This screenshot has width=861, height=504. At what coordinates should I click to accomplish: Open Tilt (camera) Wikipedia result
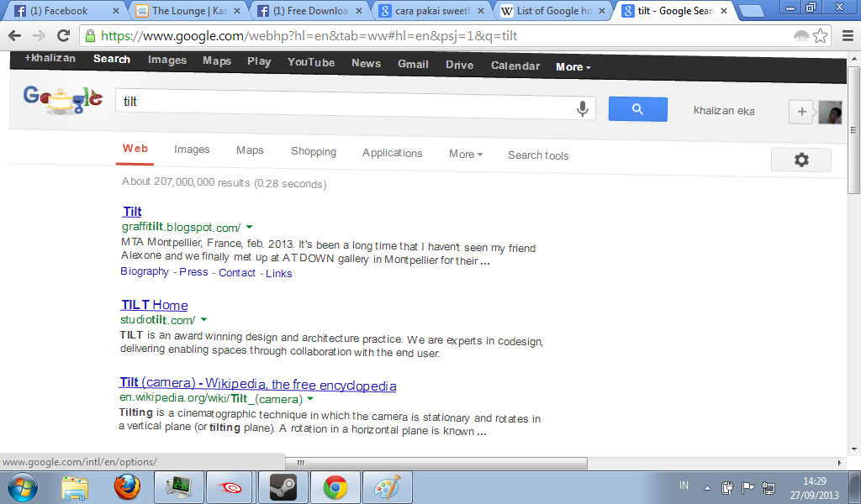pos(257,385)
